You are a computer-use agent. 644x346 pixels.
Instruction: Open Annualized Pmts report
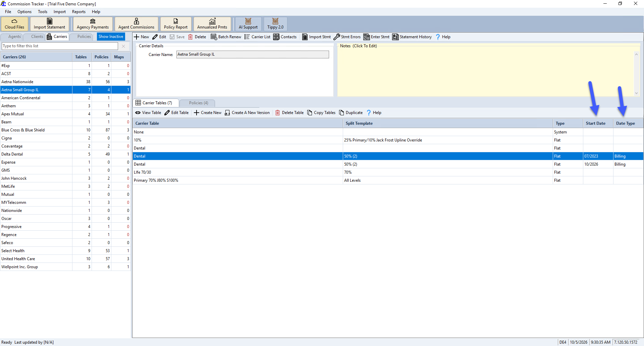tap(212, 24)
